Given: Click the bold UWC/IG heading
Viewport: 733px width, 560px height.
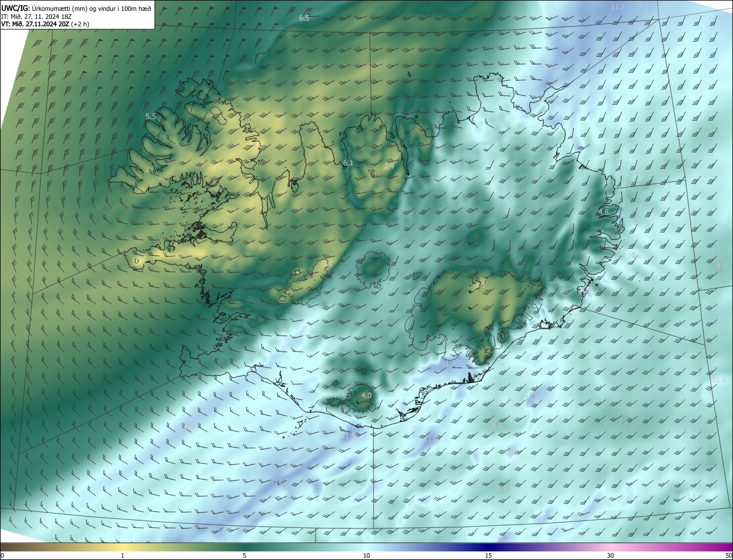Looking at the screenshot, I should tap(15, 7).
